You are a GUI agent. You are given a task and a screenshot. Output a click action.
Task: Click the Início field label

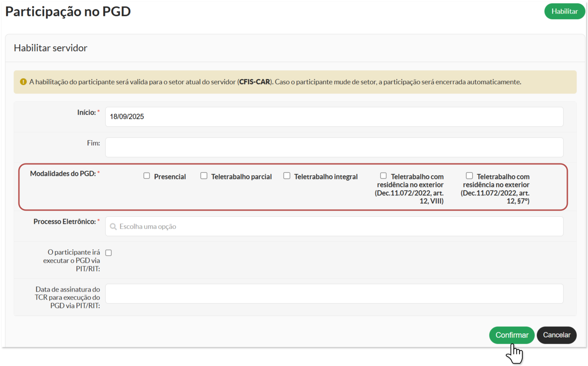[86, 113]
